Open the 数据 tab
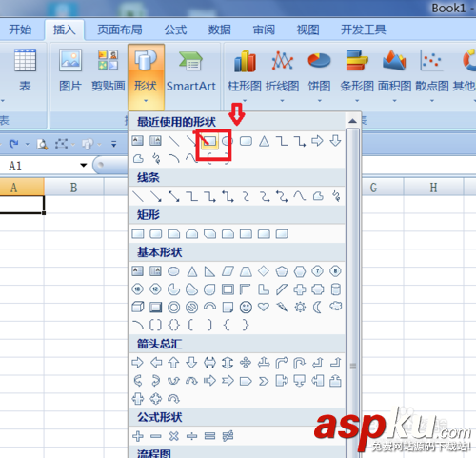 tap(219, 30)
